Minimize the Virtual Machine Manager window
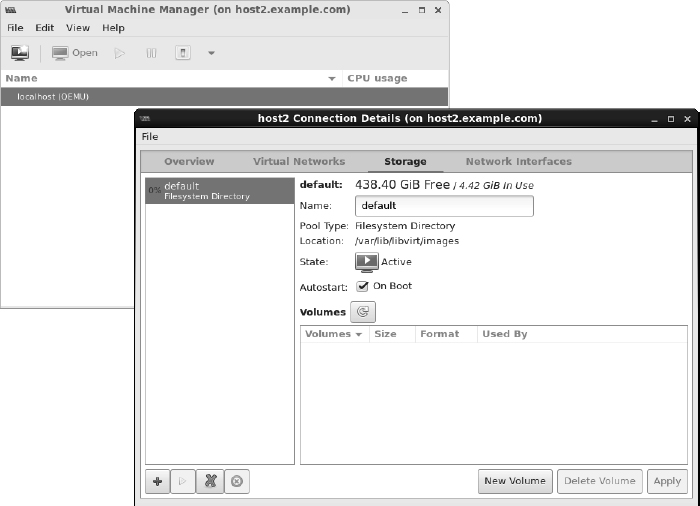This screenshot has width=700, height=506. pos(405,10)
